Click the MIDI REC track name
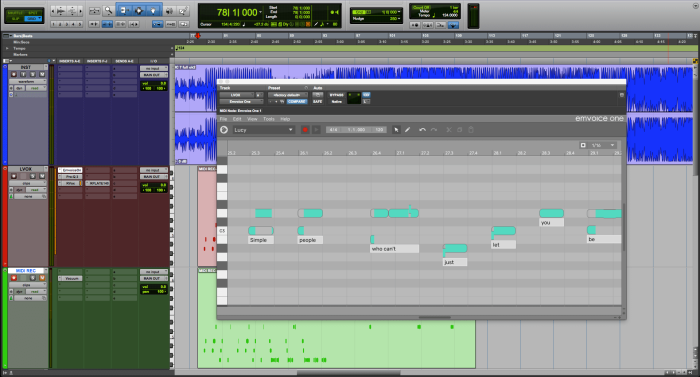 click(x=26, y=271)
